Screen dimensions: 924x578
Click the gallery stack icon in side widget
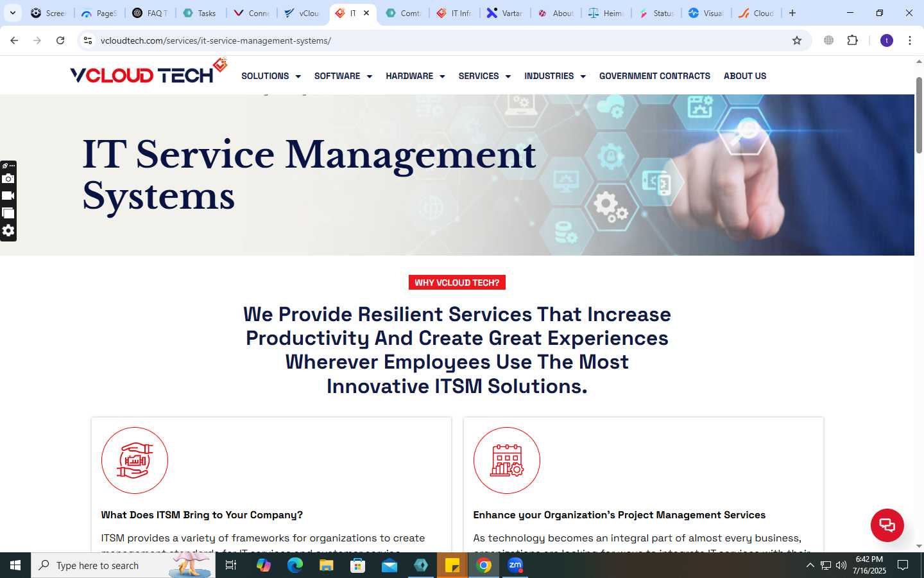[x=8, y=213]
